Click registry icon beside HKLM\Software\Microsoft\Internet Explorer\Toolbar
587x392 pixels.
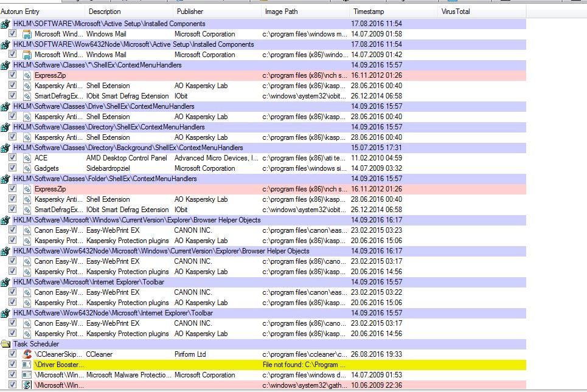click(x=5, y=283)
